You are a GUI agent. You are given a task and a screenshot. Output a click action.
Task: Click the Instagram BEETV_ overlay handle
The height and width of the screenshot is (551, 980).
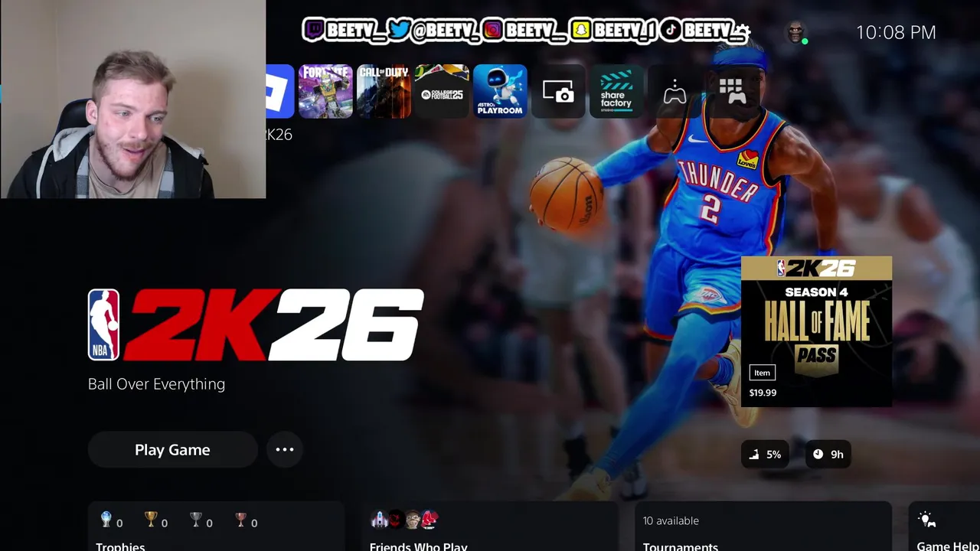(525, 31)
